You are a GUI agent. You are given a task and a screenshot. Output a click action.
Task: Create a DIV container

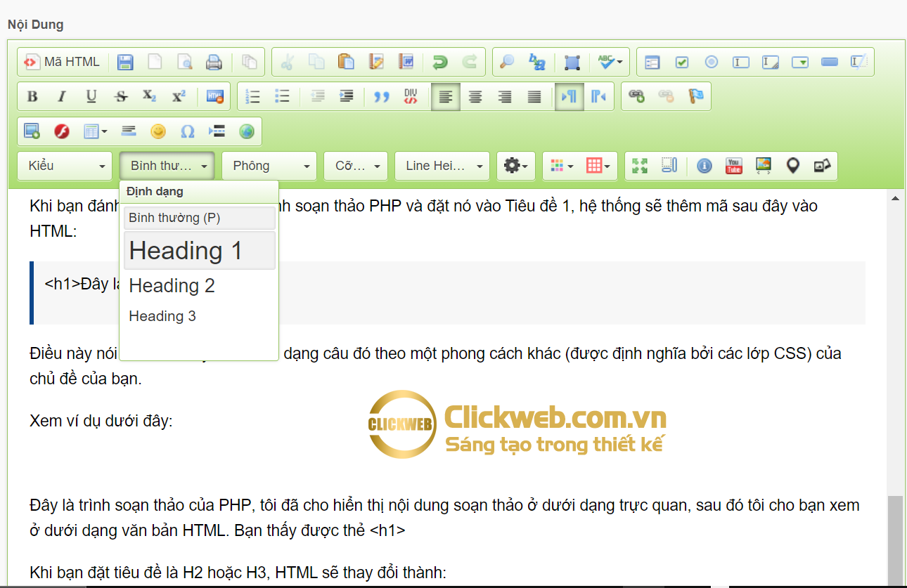[411, 97]
